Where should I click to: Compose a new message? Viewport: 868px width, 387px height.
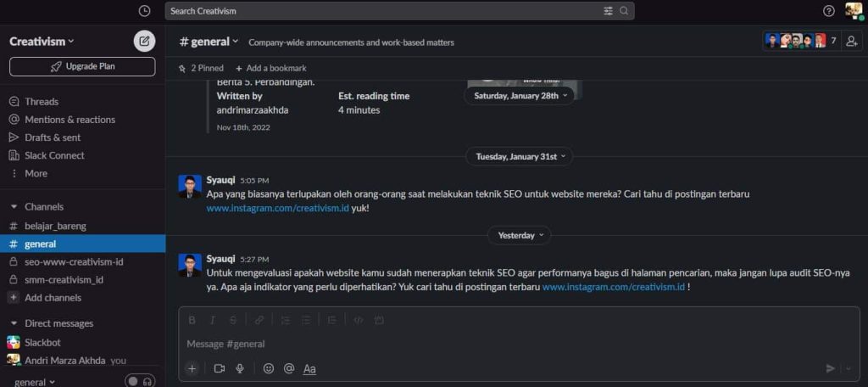[144, 41]
